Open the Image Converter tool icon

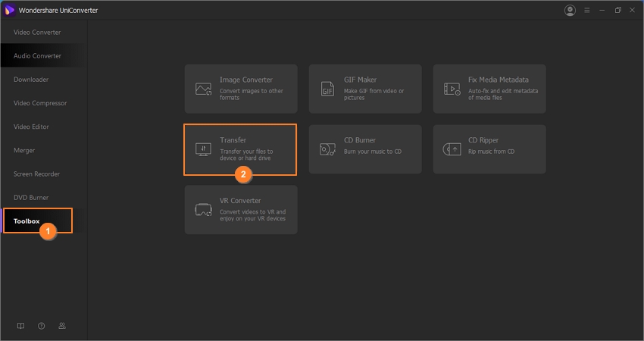coord(203,89)
